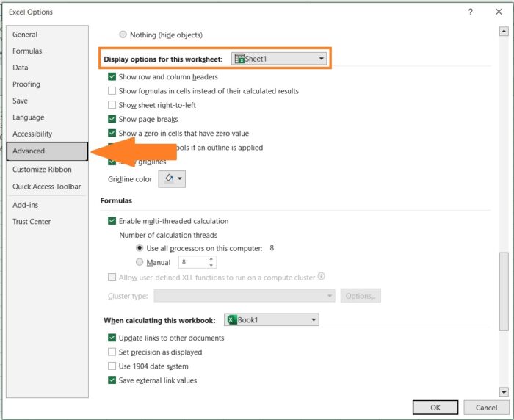Click the info icon beside XLL functions option
The height and width of the screenshot is (420, 514).
coord(322,276)
